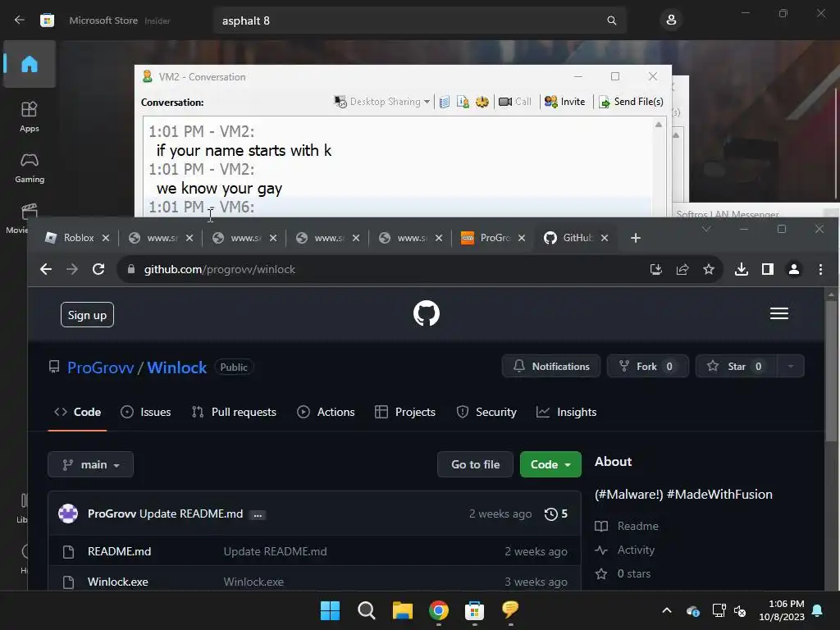Switch to the Roblox browser tab
The width and height of the screenshot is (840, 630).
coord(77,238)
